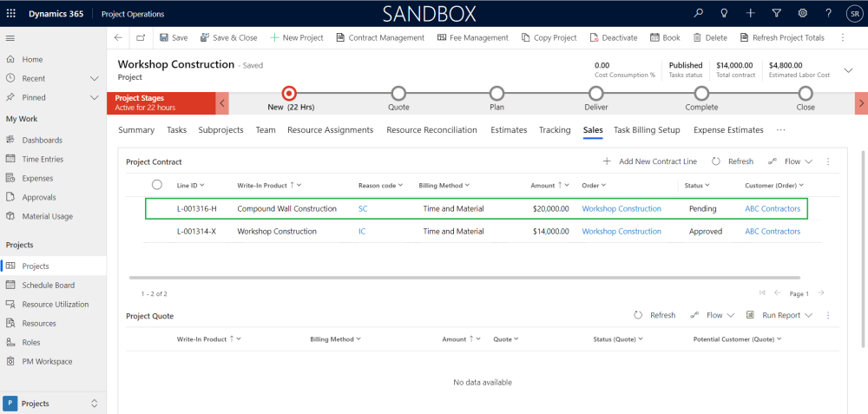The height and width of the screenshot is (414, 868).
Task: Switch to the Expense Estimates tab
Action: click(x=728, y=130)
